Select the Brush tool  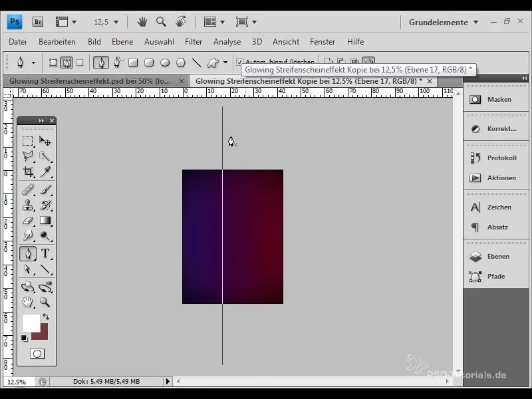(45, 190)
